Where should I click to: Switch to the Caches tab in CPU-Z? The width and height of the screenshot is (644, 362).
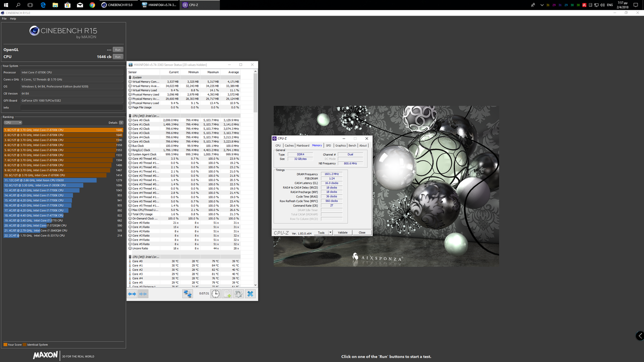click(x=289, y=145)
